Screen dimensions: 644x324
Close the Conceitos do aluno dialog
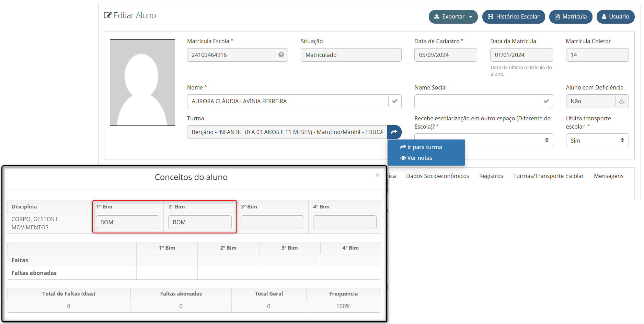[377, 175]
